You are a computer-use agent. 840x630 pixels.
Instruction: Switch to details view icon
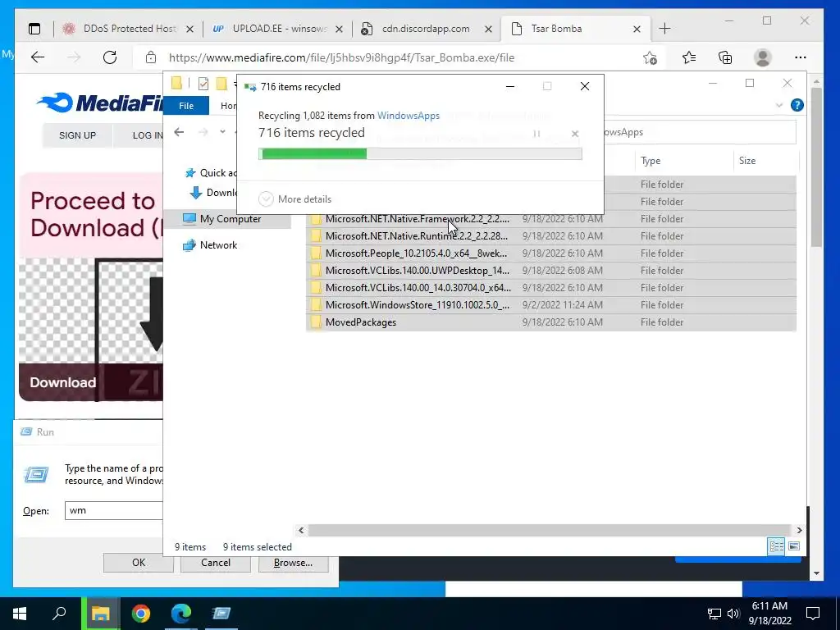click(x=776, y=546)
